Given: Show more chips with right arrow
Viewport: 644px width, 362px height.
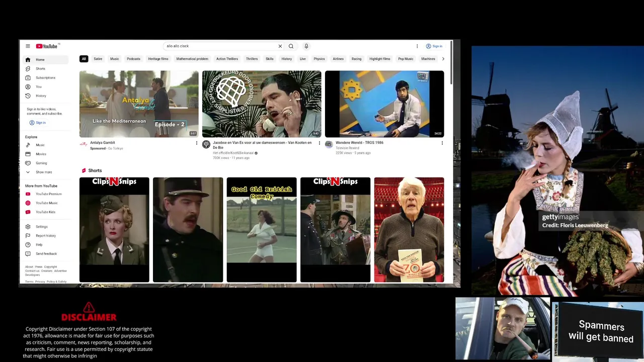Looking at the screenshot, I should (x=443, y=59).
